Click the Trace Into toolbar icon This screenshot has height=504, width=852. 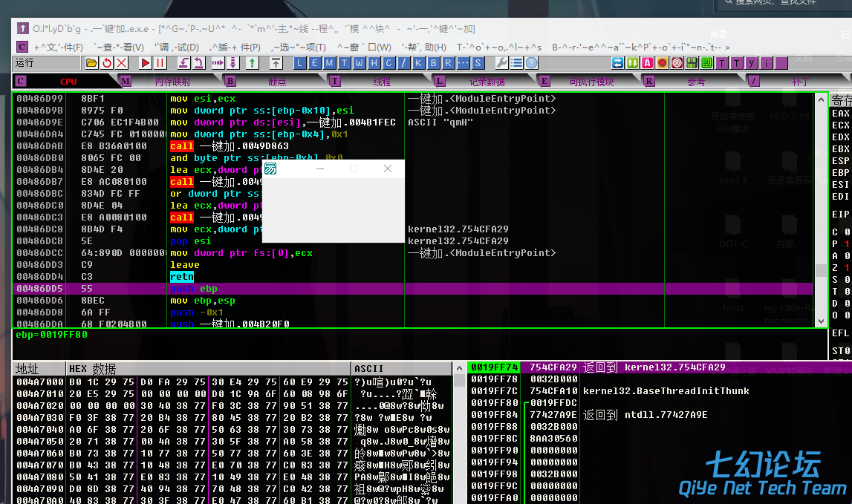pos(218,63)
